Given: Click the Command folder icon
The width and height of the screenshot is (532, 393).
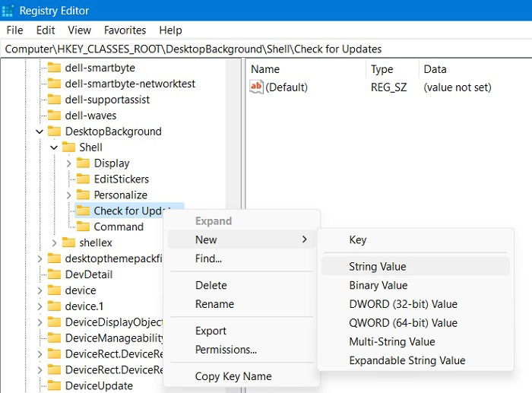Looking at the screenshot, I should [83, 227].
